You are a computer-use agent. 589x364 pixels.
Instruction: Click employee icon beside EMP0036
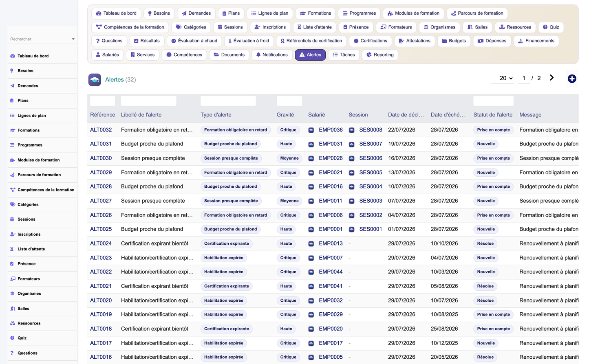click(x=311, y=130)
